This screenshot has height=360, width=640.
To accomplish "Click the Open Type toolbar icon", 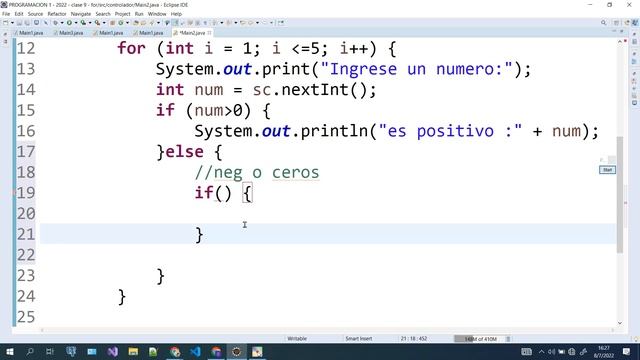I will 136,23.
